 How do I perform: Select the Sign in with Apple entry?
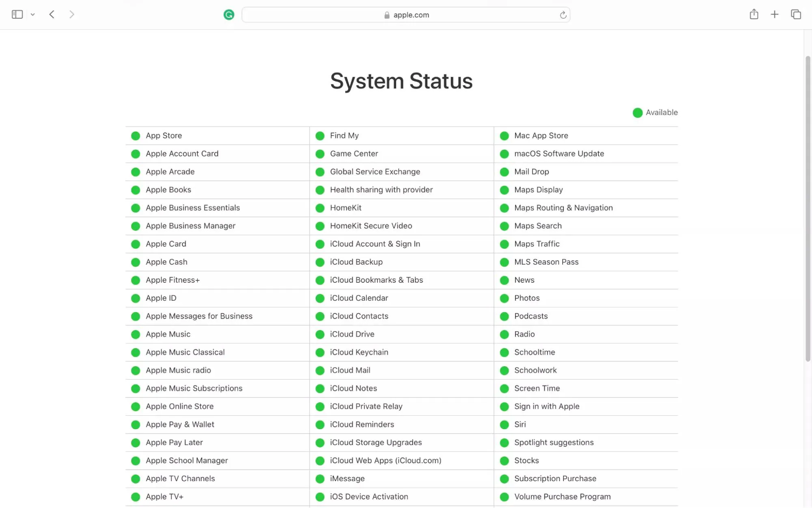547,406
